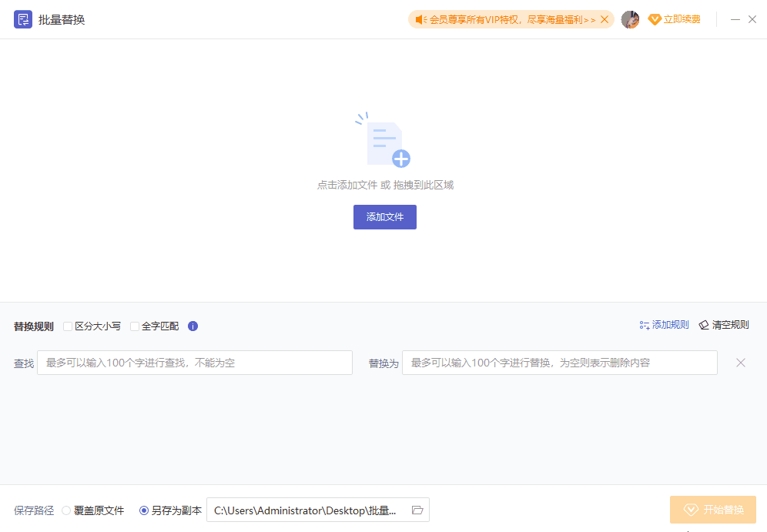767x532 pixels.
Task: Click the delete rule X icon
Action: (741, 362)
